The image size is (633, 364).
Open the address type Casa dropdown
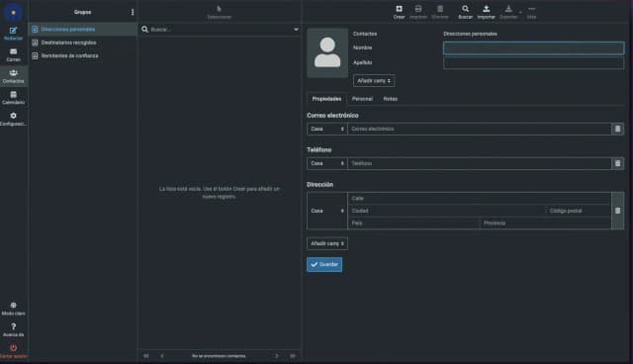327,211
